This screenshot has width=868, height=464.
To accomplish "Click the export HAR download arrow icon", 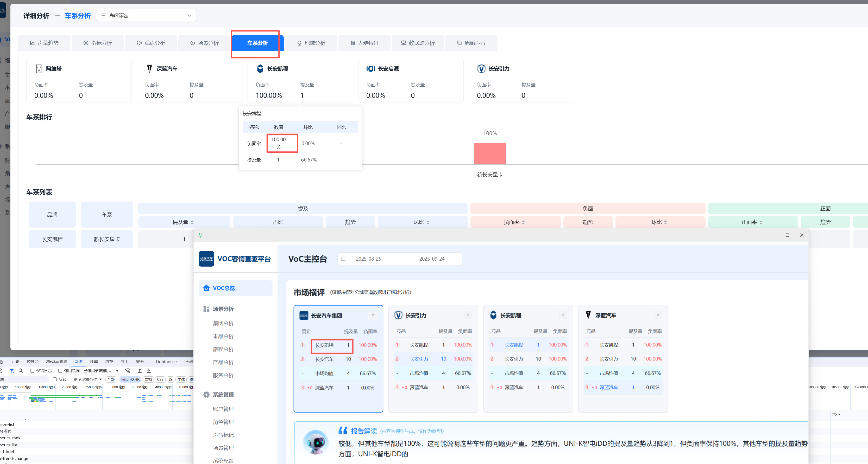I will click(x=149, y=371).
